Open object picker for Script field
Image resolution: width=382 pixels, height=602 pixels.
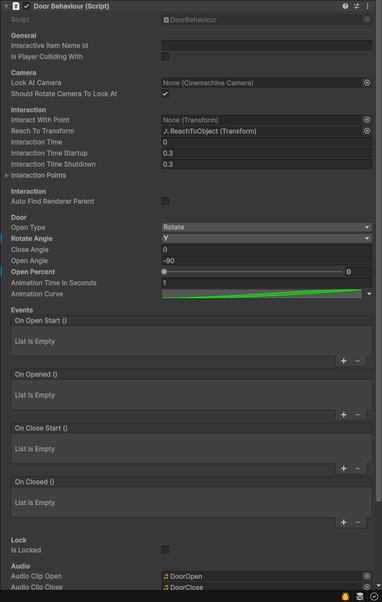(x=367, y=20)
